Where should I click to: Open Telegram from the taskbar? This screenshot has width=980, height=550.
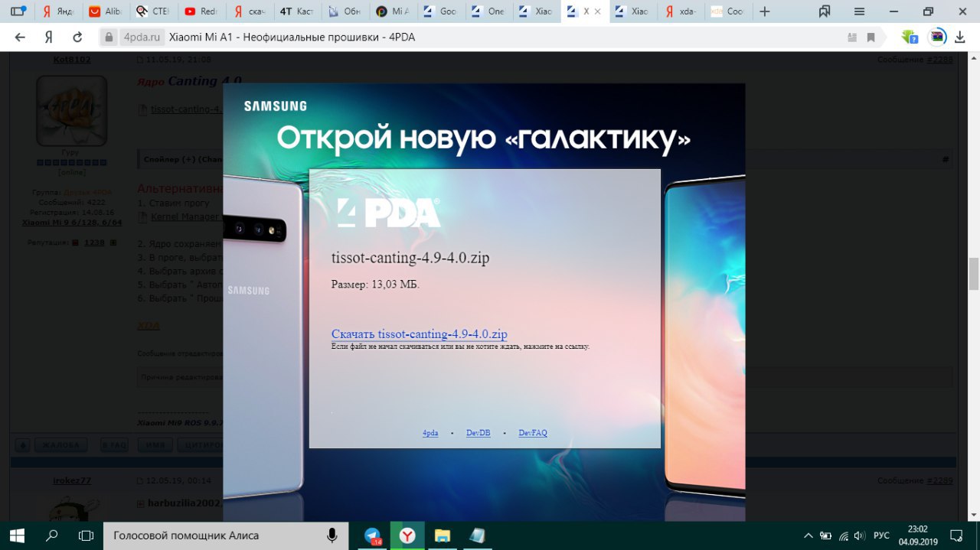[x=373, y=535]
